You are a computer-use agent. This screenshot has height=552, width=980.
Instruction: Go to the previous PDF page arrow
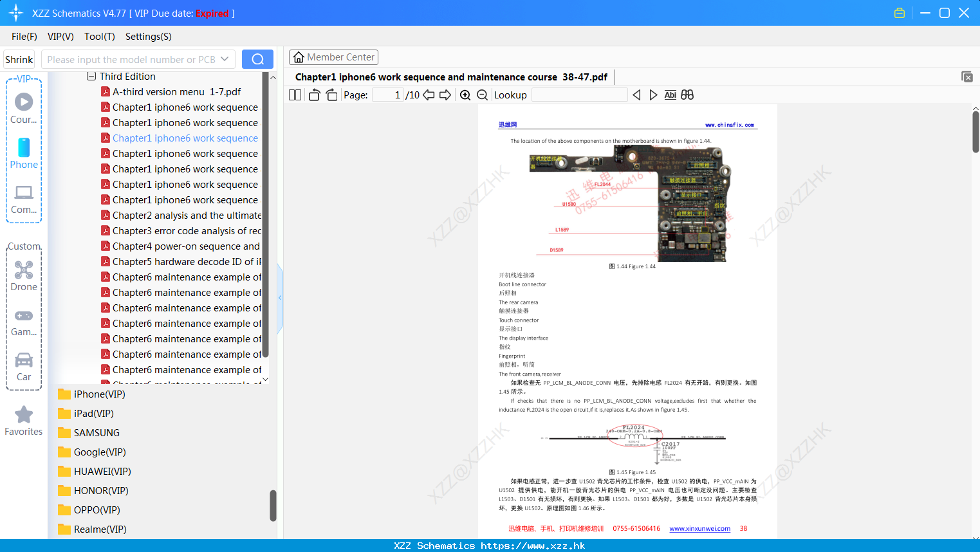[429, 95]
